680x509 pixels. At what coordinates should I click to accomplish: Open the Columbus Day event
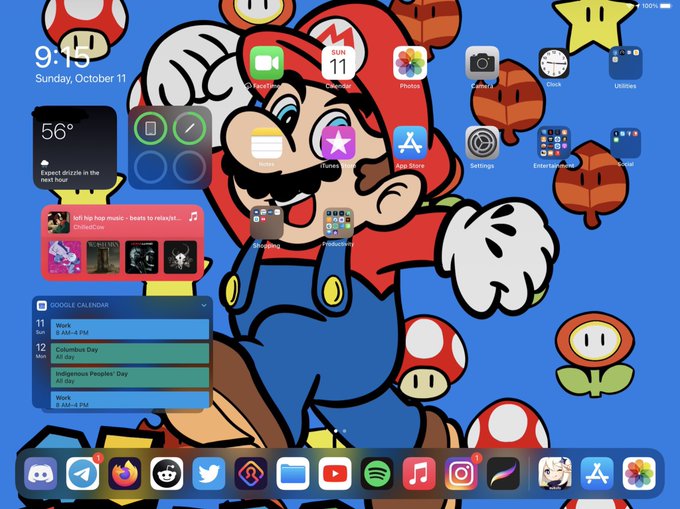pos(130,353)
